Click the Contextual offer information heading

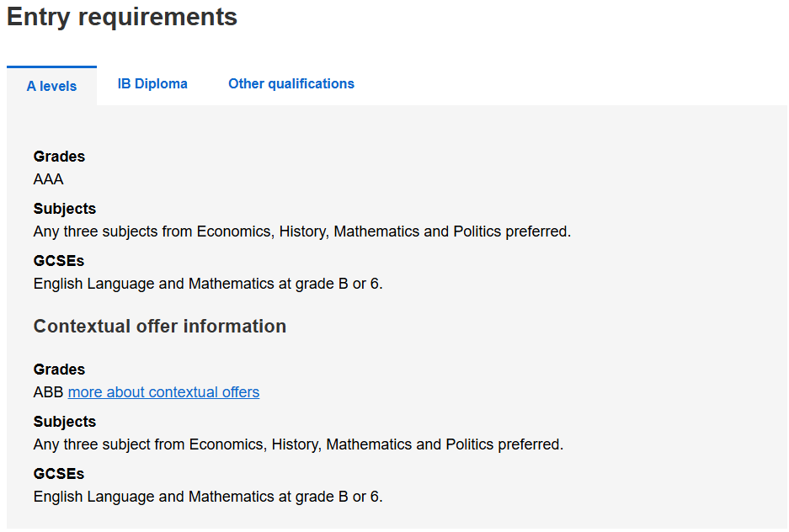point(160,327)
